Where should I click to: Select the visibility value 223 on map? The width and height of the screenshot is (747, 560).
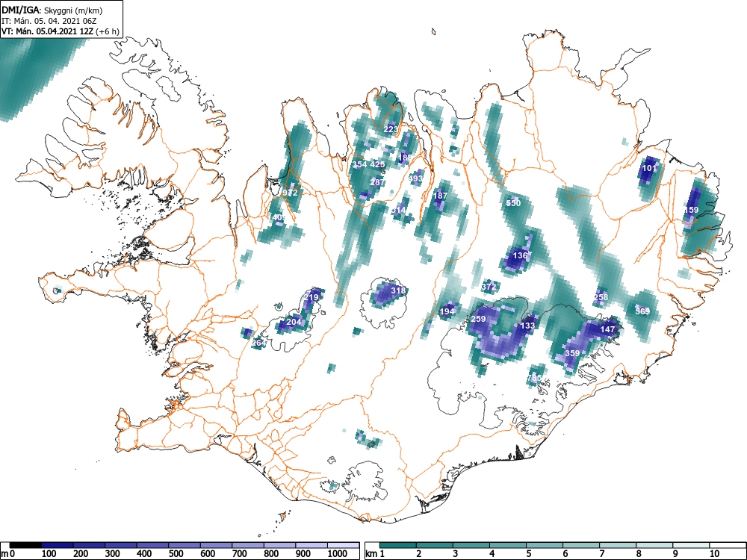point(391,129)
